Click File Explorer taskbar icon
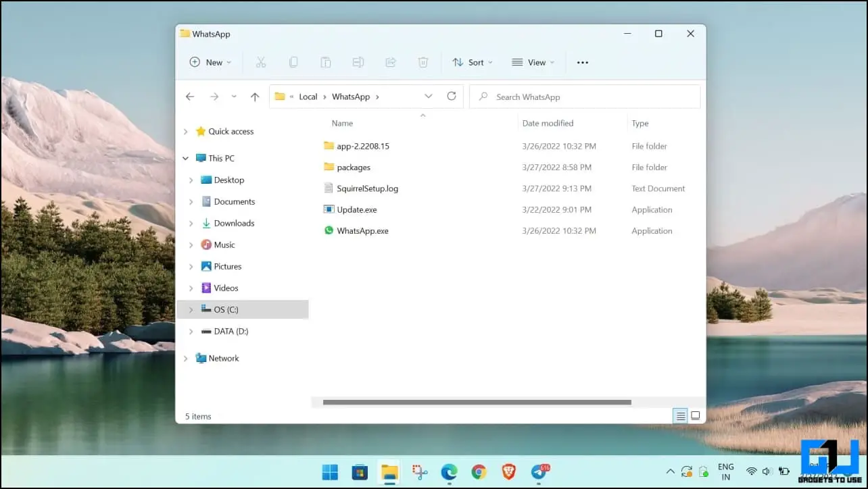The image size is (868, 489). click(389, 472)
